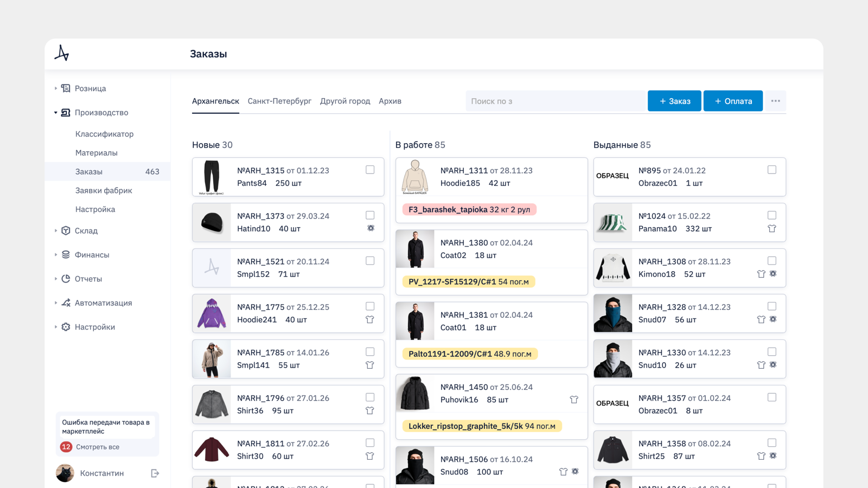This screenshot has width=868, height=488.
Task: Expand the Автоматизация section arrow
Action: pyautogui.click(x=55, y=303)
